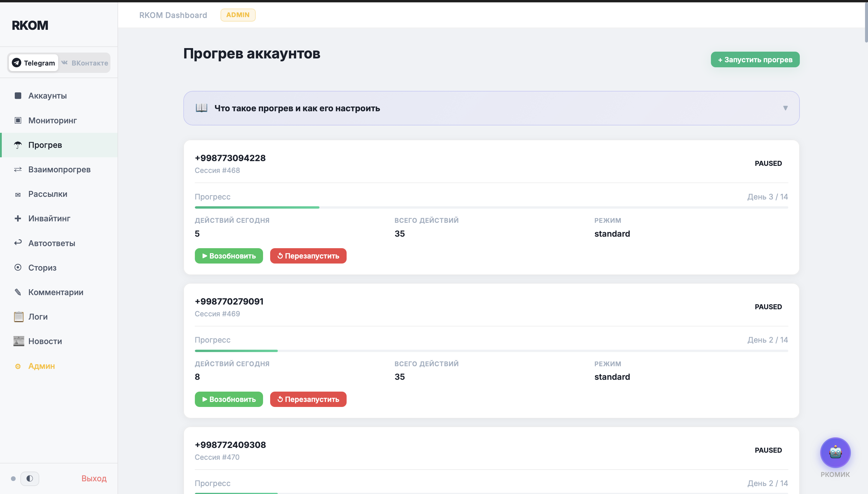
Task: Click the RKOM Dashboard header title
Action: (x=173, y=15)
